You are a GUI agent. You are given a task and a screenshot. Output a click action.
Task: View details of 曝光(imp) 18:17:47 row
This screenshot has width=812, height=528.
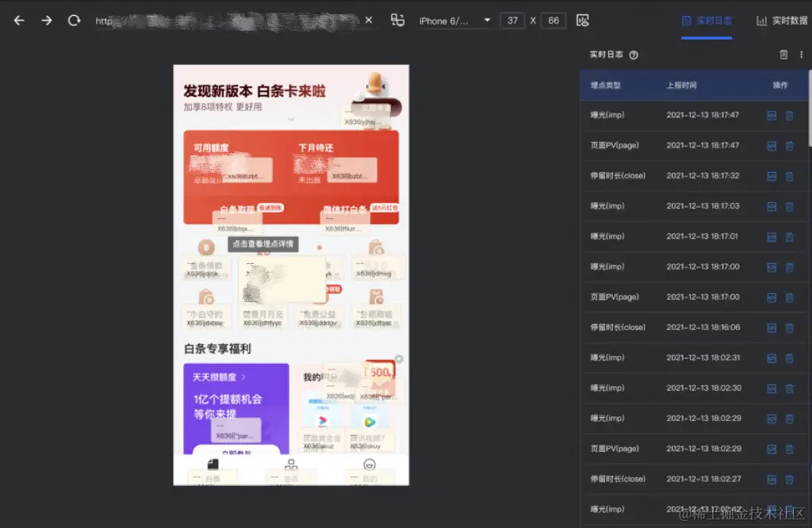pos(772,116)
